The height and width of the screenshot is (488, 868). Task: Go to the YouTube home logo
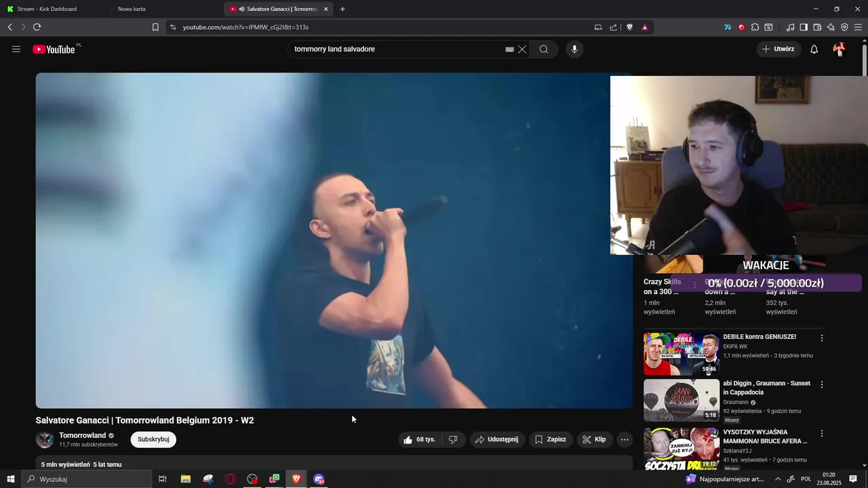point(54,49)
